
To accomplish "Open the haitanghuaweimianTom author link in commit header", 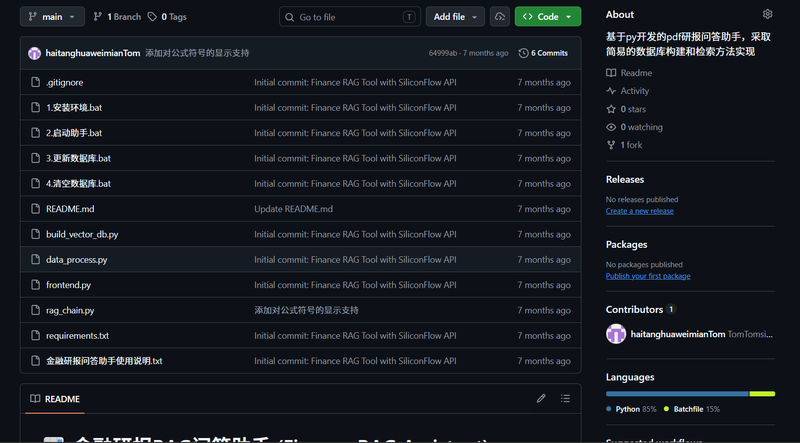I will tap(93, 53).
